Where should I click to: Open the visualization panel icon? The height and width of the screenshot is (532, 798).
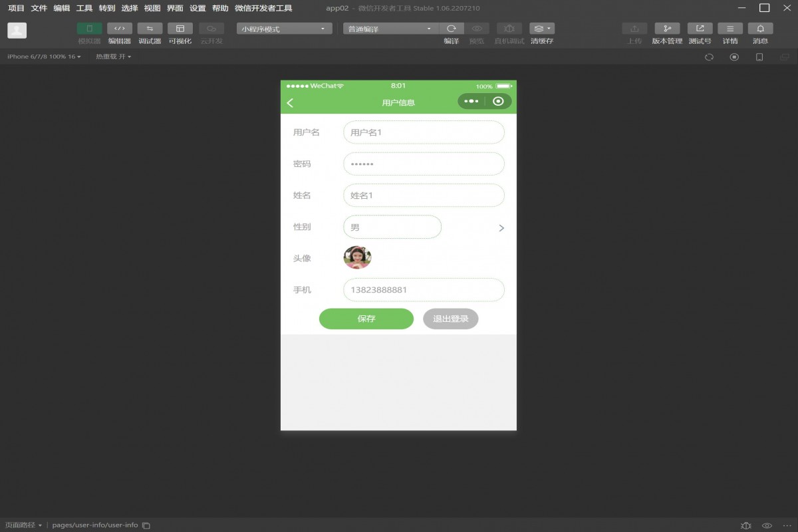[x=180, y=29]
